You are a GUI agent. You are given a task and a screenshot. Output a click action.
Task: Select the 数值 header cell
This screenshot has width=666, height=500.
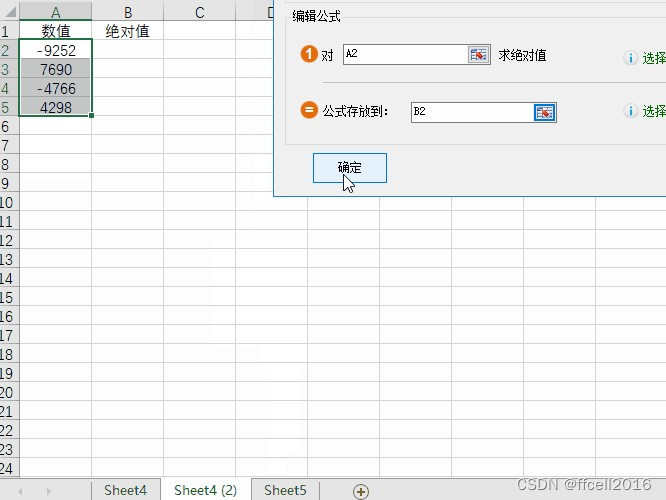click(56, 31)
